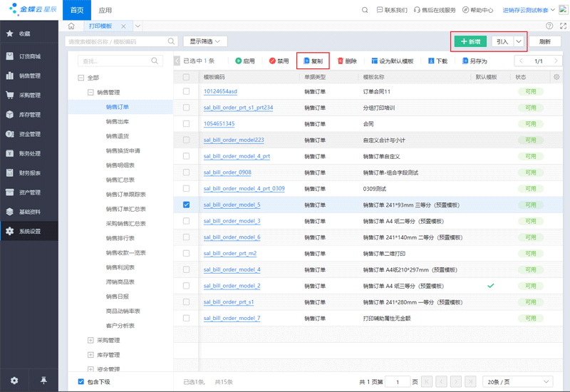Click the 删除 delete toolbar button
The height and width of the screenshot is (392, 570).
347,61
